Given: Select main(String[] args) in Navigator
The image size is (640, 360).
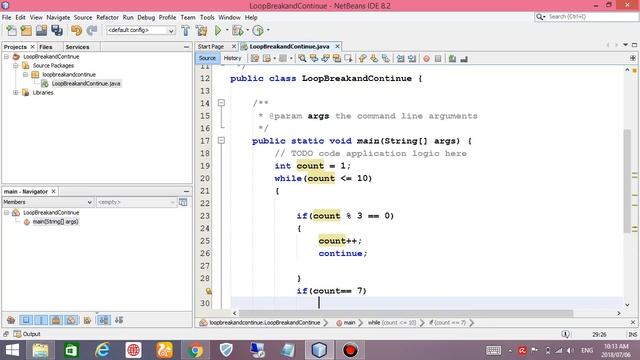Looking at the screenshot, I should [x=56, y=222].
